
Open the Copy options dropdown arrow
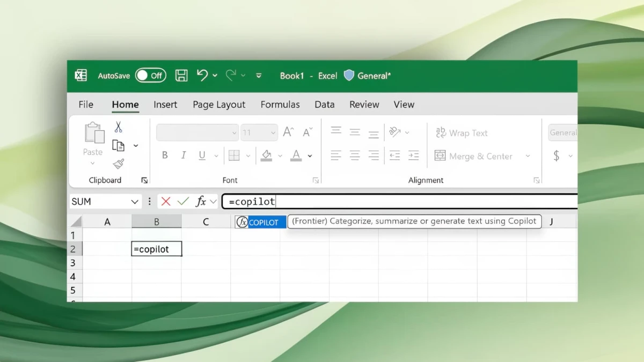coord(136,145)
